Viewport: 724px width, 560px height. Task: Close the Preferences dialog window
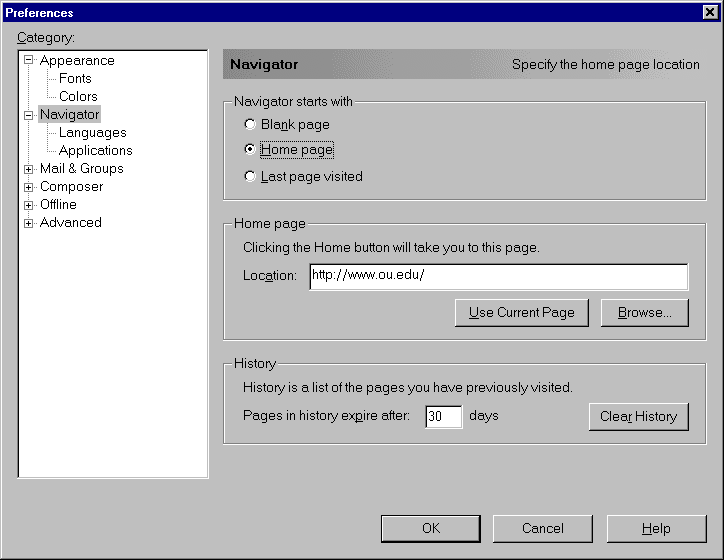coord(709,12)
